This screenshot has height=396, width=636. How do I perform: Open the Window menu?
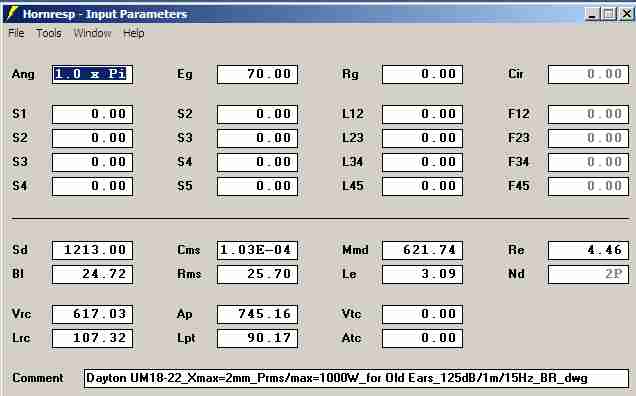(x=92, y=33)
